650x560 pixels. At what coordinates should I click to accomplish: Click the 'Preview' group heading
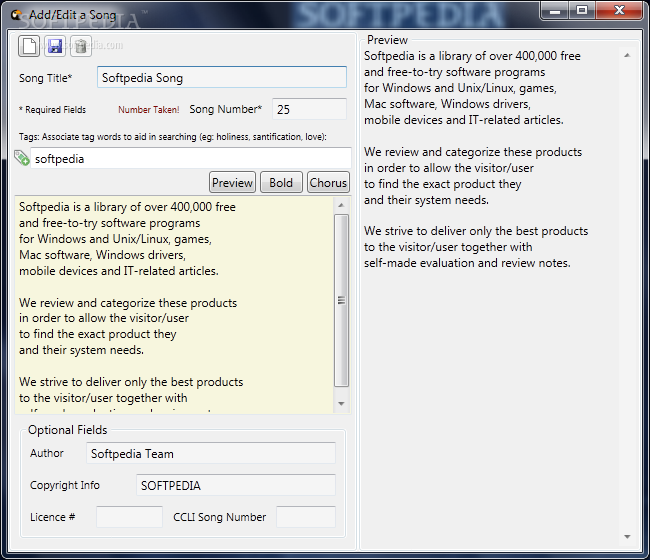387,40
